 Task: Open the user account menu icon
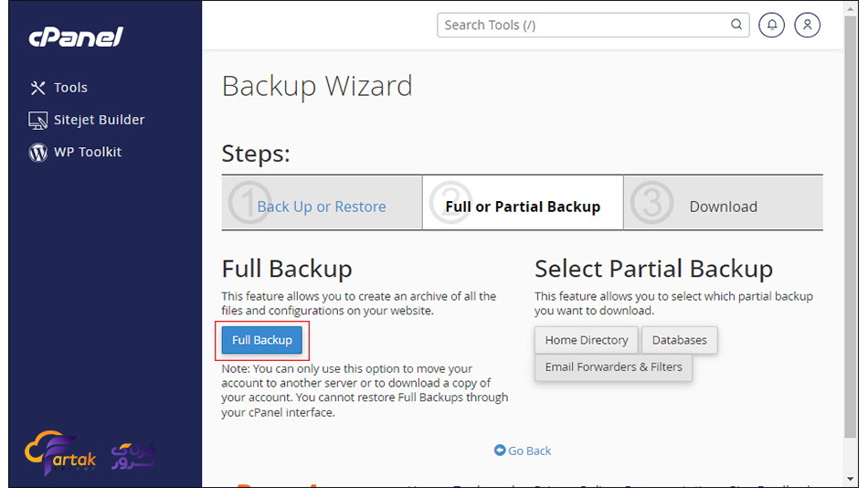pos(807,26)
